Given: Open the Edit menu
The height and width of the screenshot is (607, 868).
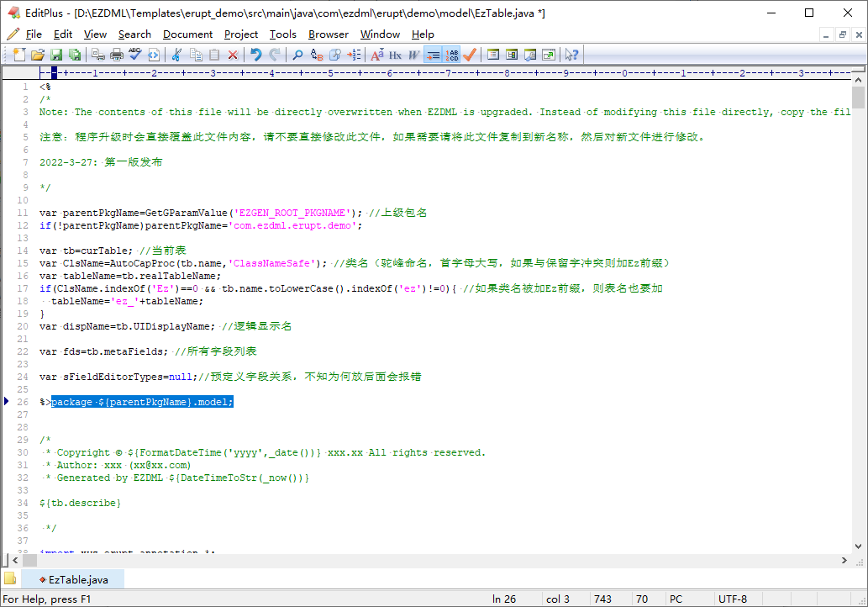Looking at the screenshot, I should [63, 34].
